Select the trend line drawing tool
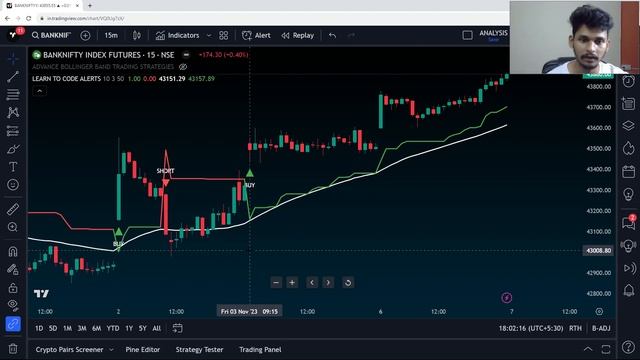Viewport: 640px width, 360px height. coord(13,77)
